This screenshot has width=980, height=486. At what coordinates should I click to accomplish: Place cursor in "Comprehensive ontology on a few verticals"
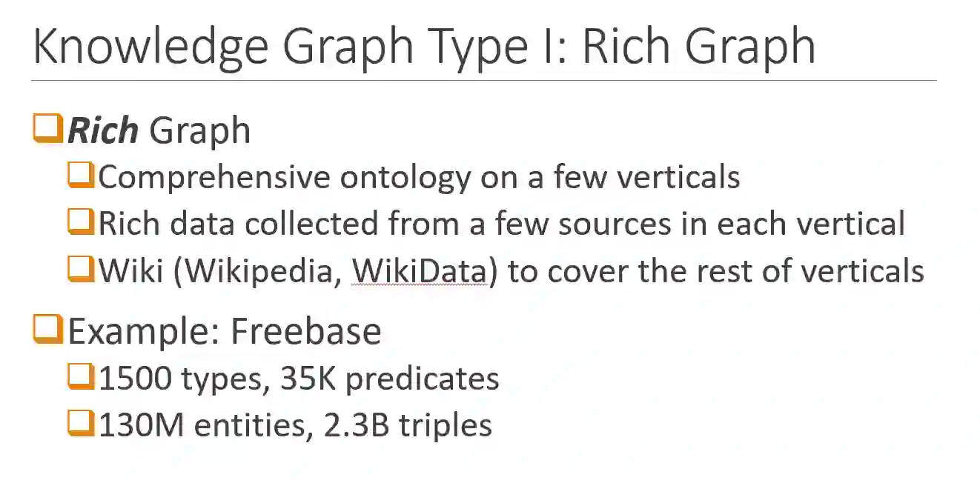419,178
